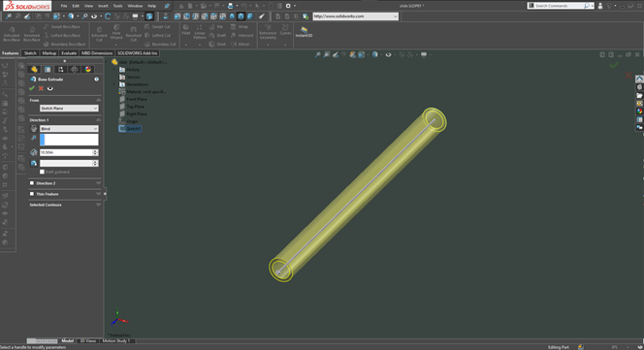Viewport: 644px width, 350px height.
Task: Switch to the MBD Dimensions tab
Action: [97, 53]
